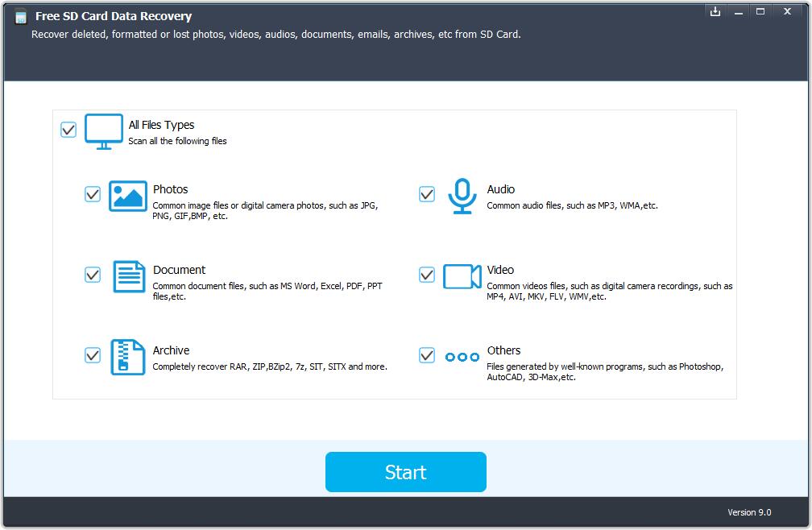Toggle the Archive checkbox
This screenshot has height=530, width=812.
pyautogui.click(x=92, y=355)
